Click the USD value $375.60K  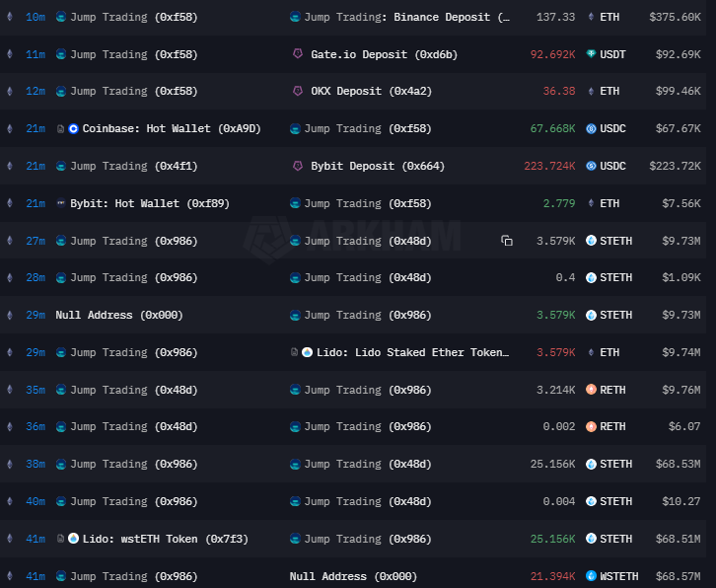point(675,18)
